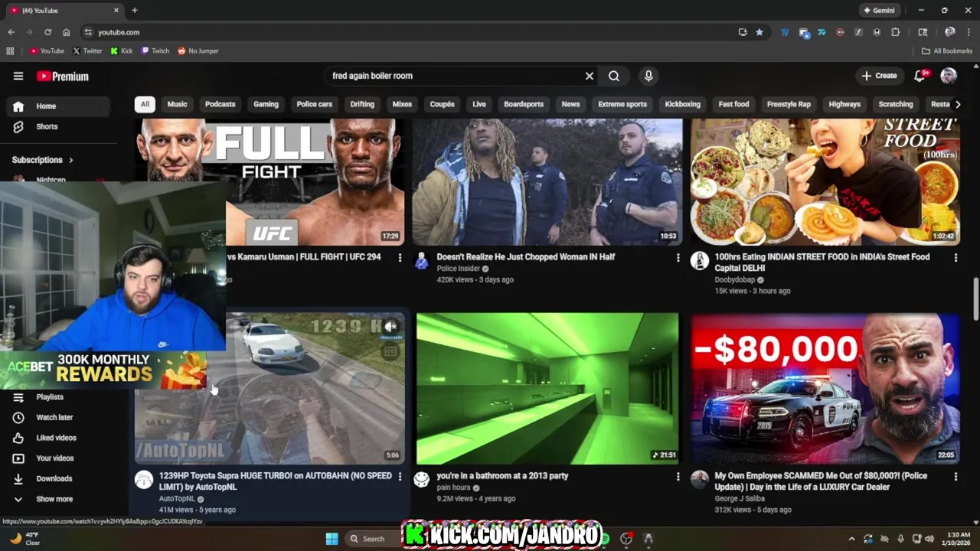Screen dimensions: 980x551
Task: Open more options for the Chopped Woman video
Action: (678, 258)
